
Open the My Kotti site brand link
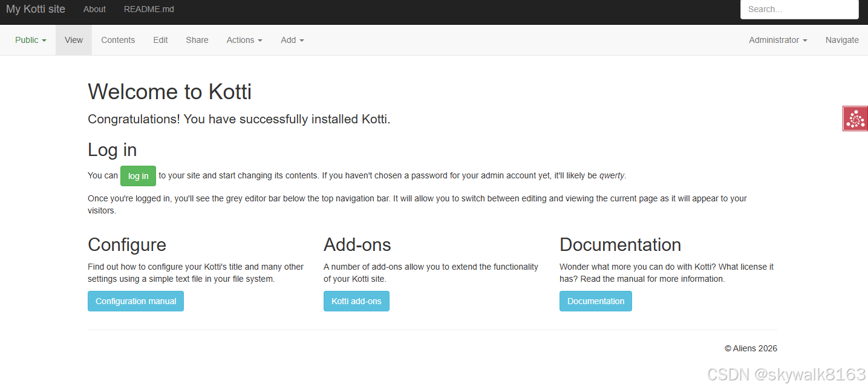[36, 9]
